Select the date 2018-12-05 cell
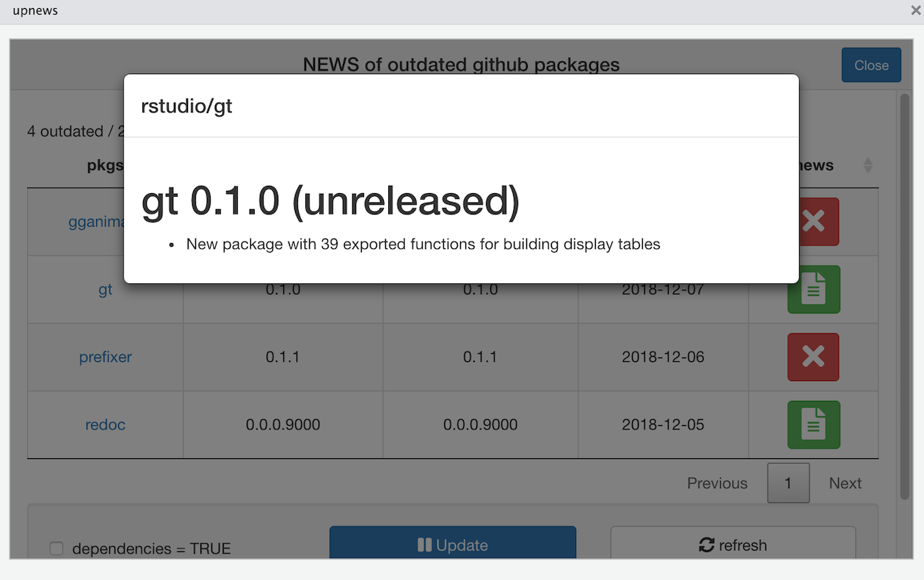924x580 pixels. 663,424
